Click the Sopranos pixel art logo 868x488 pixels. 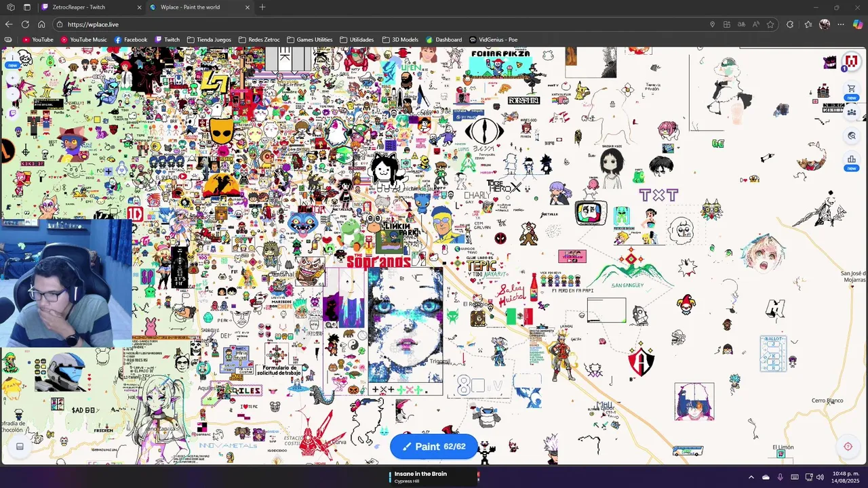379,262
